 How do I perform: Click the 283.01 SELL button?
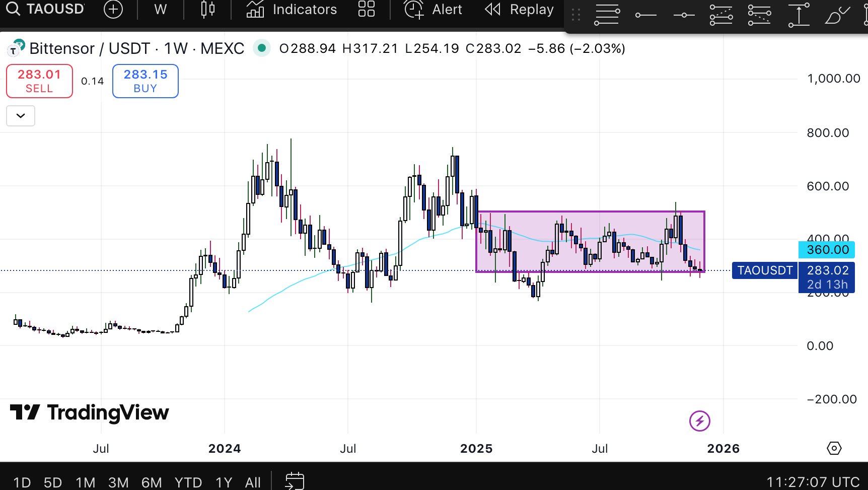(39, 81)
